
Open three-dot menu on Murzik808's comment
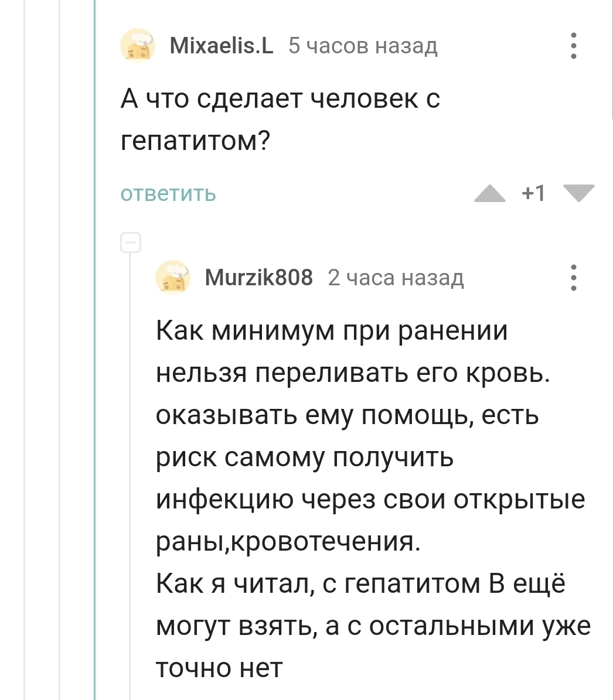574,277
